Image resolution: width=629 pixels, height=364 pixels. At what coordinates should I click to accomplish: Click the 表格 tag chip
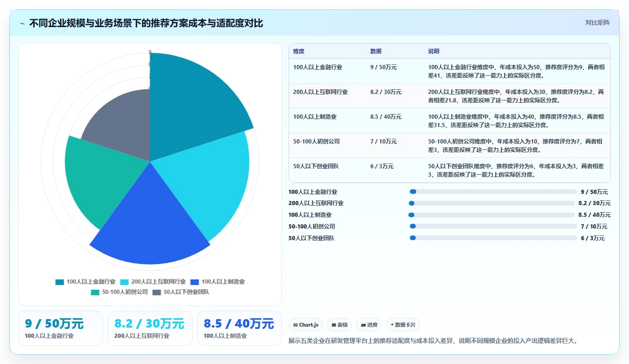[340, 325]
